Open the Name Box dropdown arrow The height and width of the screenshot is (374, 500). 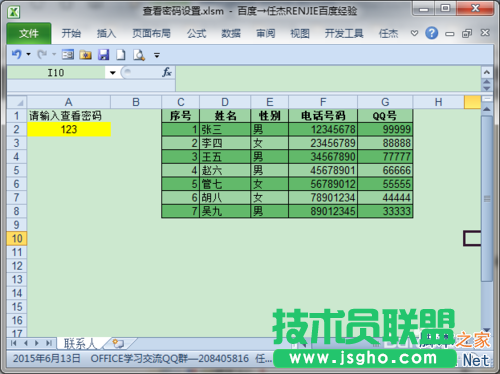(x=113, y=73)
